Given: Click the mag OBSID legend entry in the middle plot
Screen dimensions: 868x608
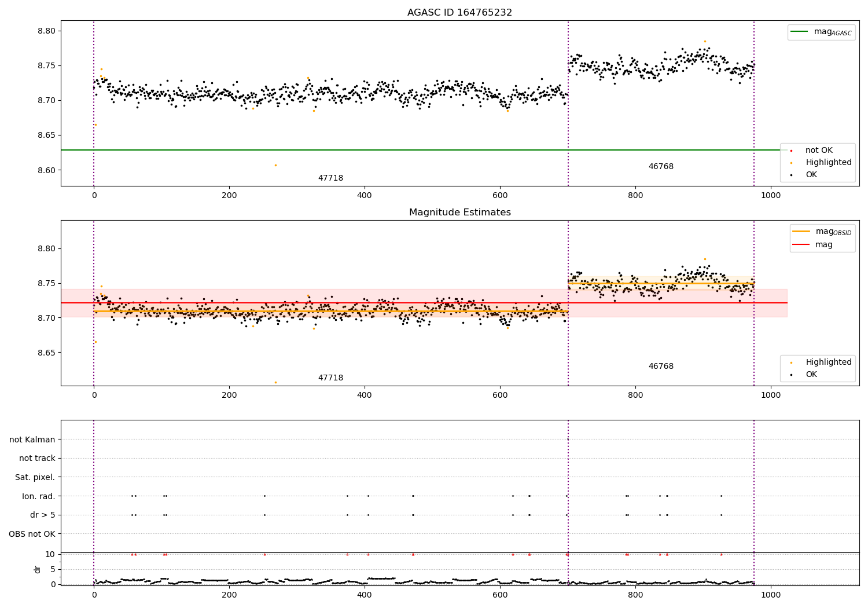Looking at the screenshot, I should [x=822, y=232].
